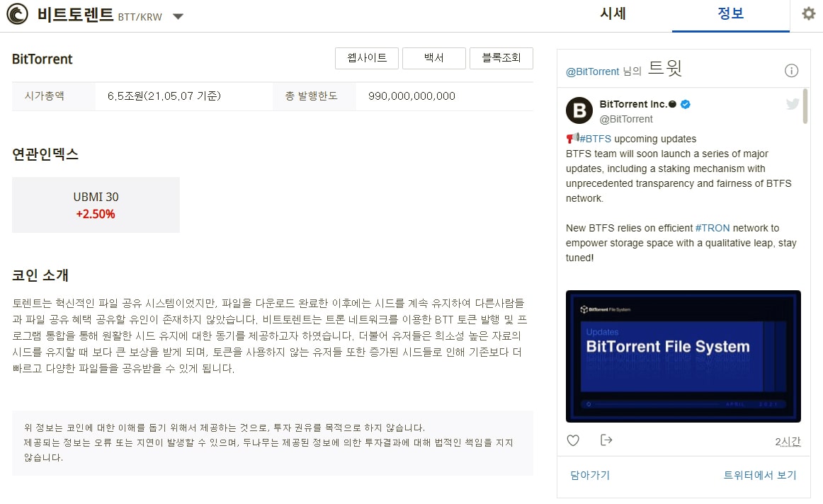The image size is (823, 504).
Task: Click the 총 발행한도 label
Action: 311,96
